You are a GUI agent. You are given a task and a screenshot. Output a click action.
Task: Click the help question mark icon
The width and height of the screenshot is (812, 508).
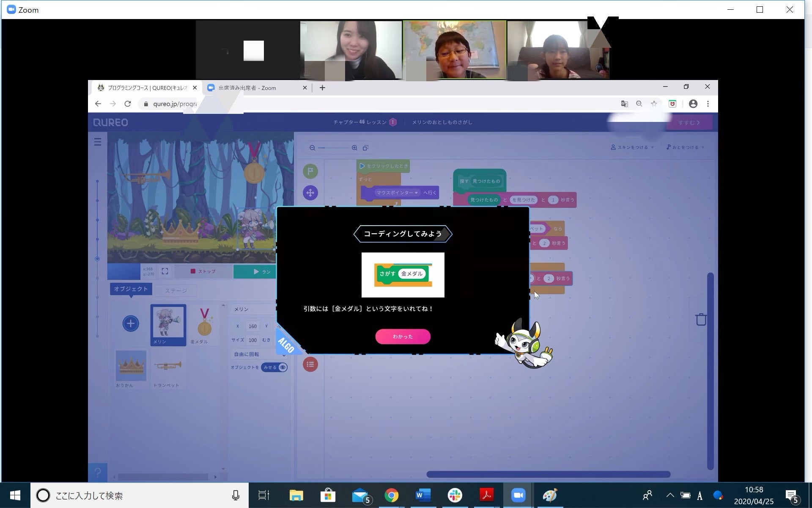(98, 472)
